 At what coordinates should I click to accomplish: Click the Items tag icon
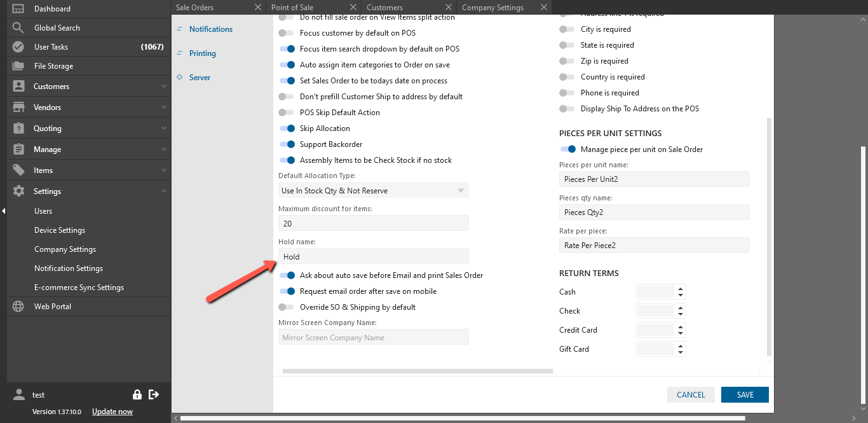coord(18,170)
